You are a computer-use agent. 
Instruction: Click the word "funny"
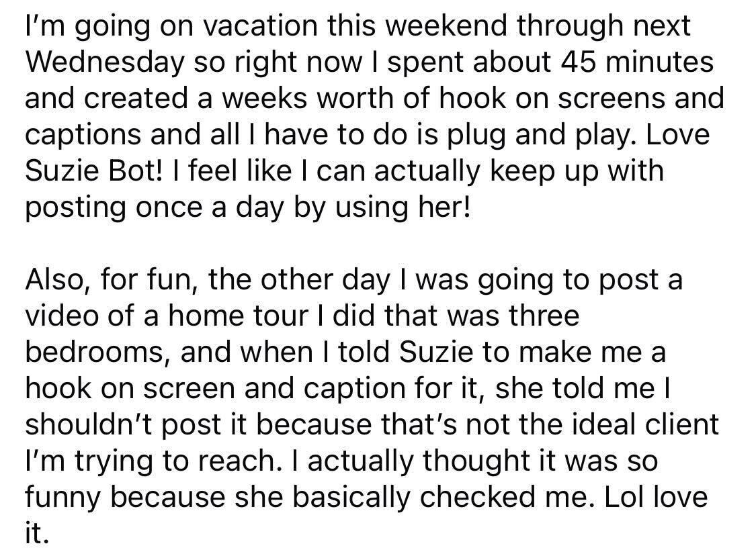pos(71,498)
